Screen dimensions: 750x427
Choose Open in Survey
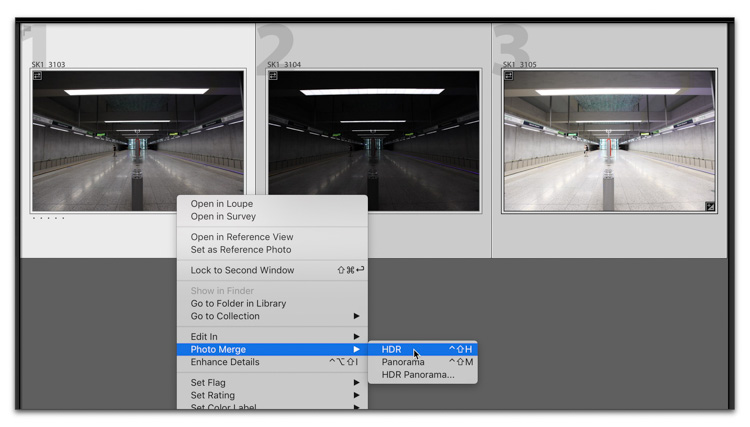pyautogui.click(x=223, y=216)
